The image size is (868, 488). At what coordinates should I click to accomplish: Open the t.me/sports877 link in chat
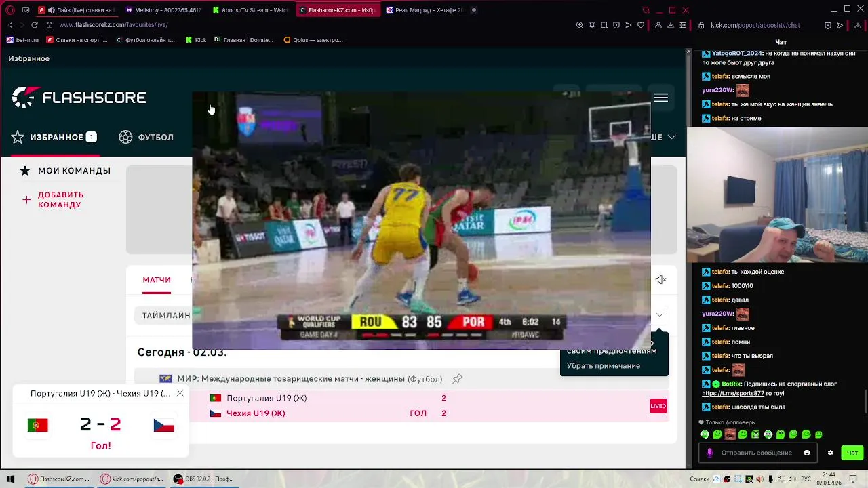(x=733, y=393)
